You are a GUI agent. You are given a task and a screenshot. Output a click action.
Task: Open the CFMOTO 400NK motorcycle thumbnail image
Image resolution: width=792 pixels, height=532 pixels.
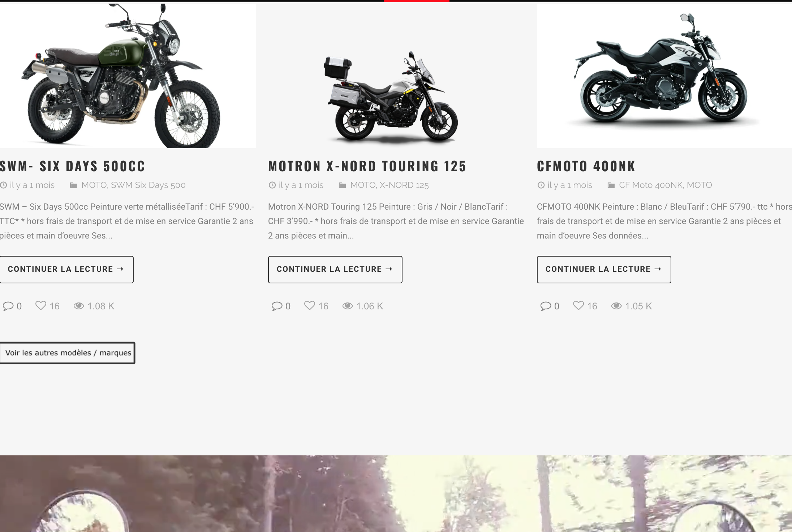point(664,75)
